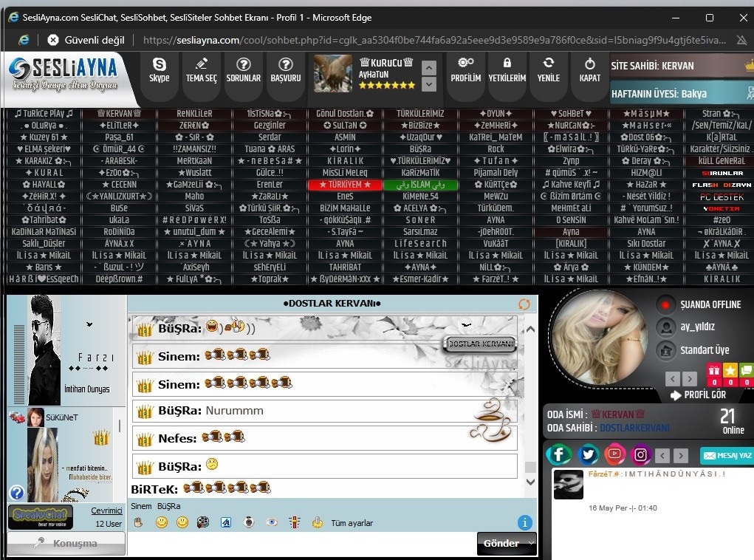Toggle the Konuşma microphone talk button

(x=65, y=543)
